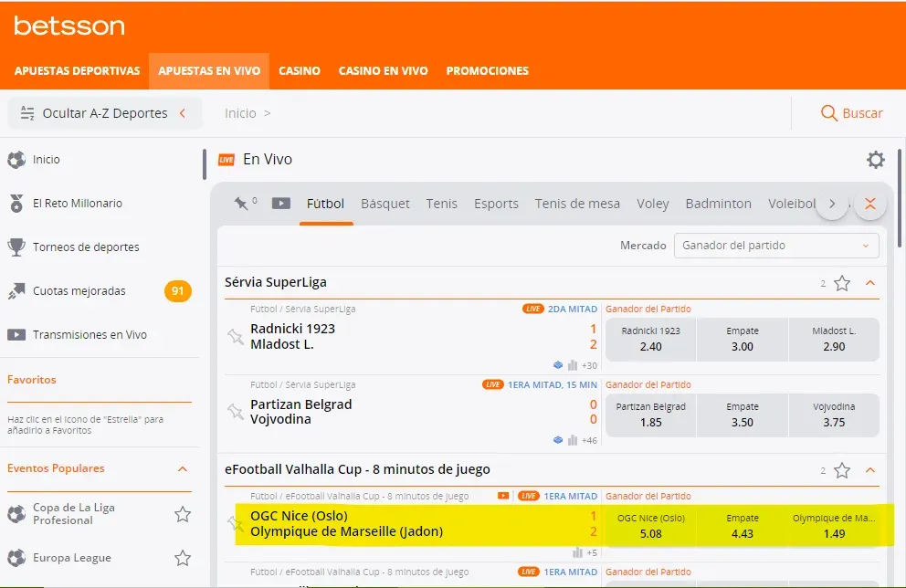Viewport: 906px width, 588px height.
Task: Pin the Radnicki 1923 vs Mladost match
Action: [235, 337]
